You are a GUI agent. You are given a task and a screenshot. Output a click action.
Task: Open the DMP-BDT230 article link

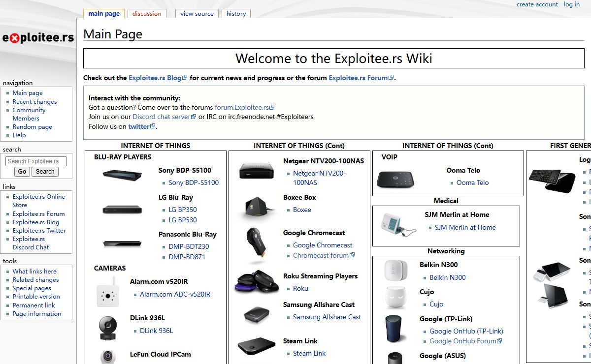pos(189,246)
